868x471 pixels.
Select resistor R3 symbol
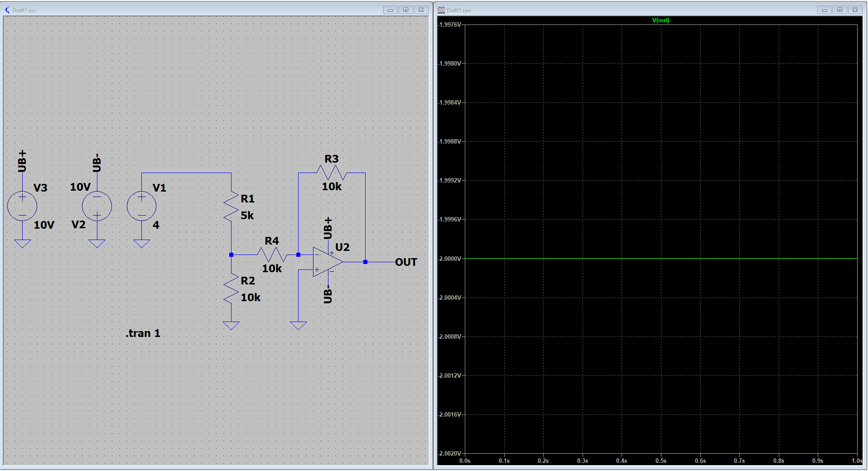pos(332,173)
